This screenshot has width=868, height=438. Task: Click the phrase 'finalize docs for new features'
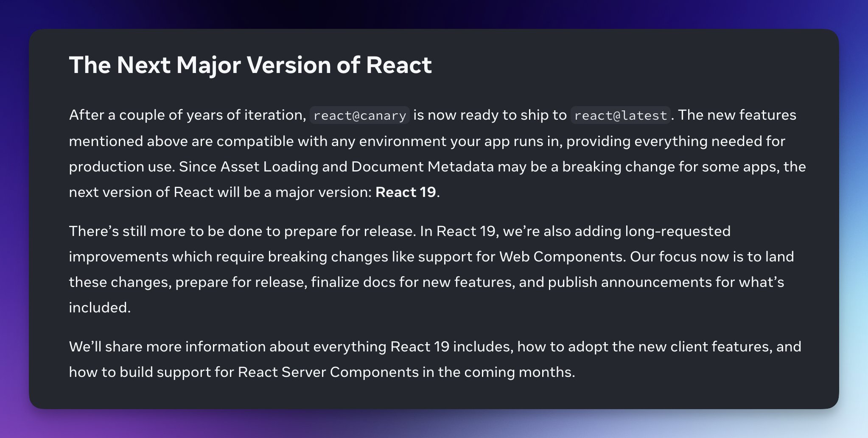412,282
